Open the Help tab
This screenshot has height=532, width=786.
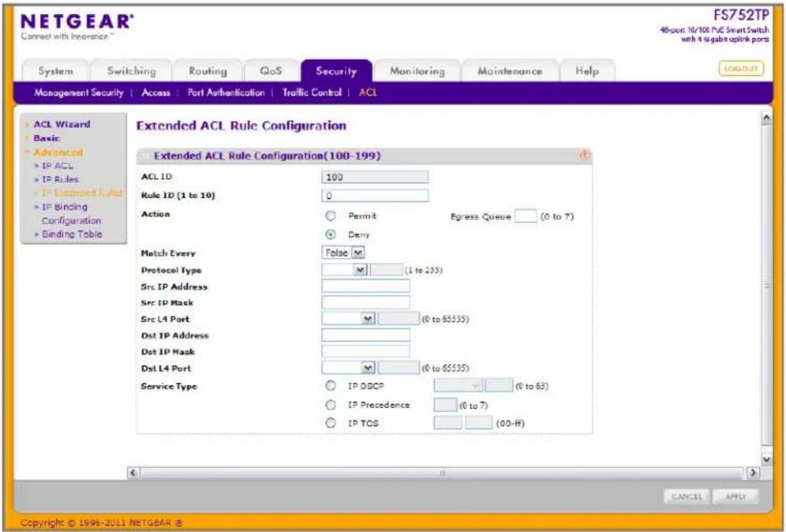coord(587,70)
